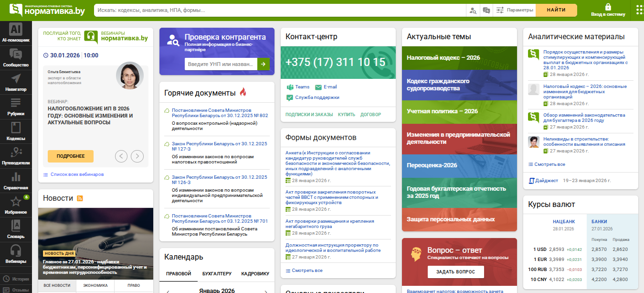Select the Экономика news tab
Screen dimensions: 644x293
[x=95, y=285]
